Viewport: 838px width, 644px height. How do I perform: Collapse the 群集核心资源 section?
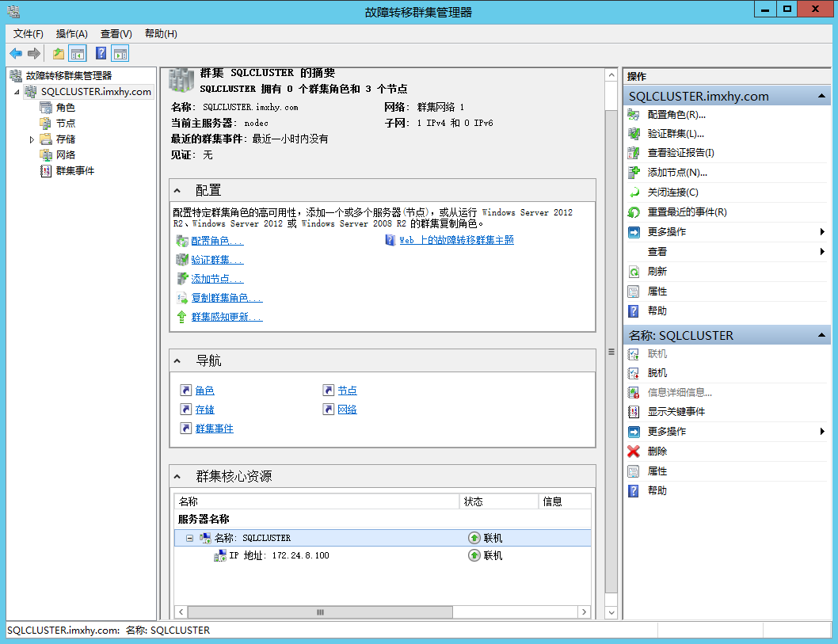177,477
